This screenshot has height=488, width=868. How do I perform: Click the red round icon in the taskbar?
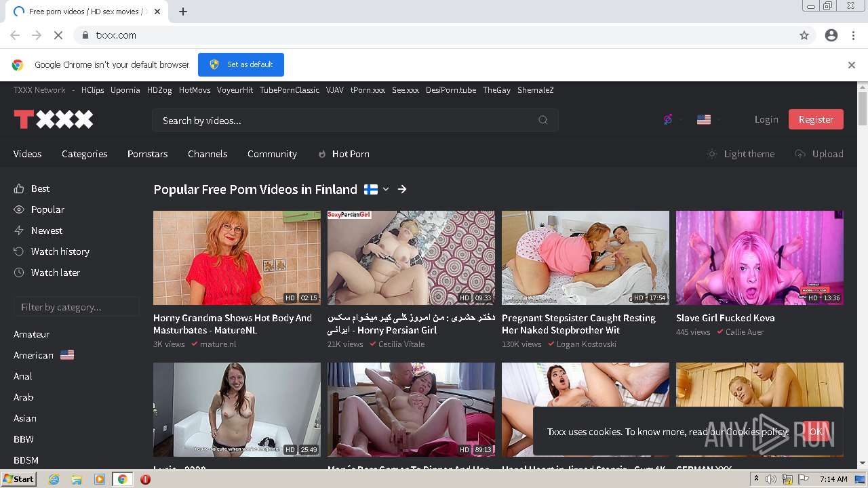click(145, 479)
